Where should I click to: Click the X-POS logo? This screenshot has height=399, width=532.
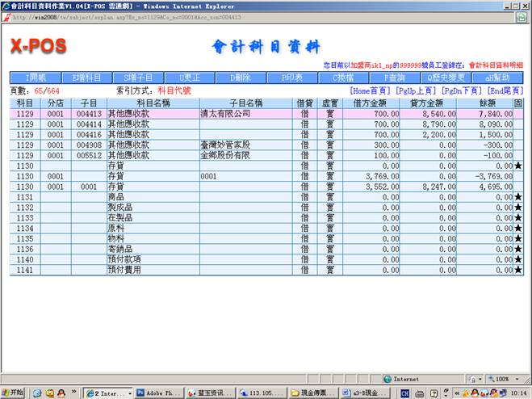(38, 47)
